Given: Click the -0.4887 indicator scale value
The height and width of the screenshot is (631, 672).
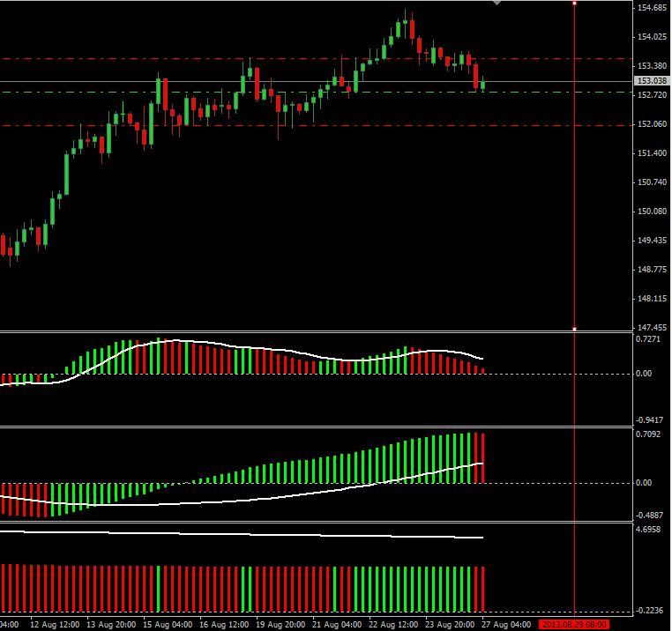Looking at the screenshot, I should point(649,516).
